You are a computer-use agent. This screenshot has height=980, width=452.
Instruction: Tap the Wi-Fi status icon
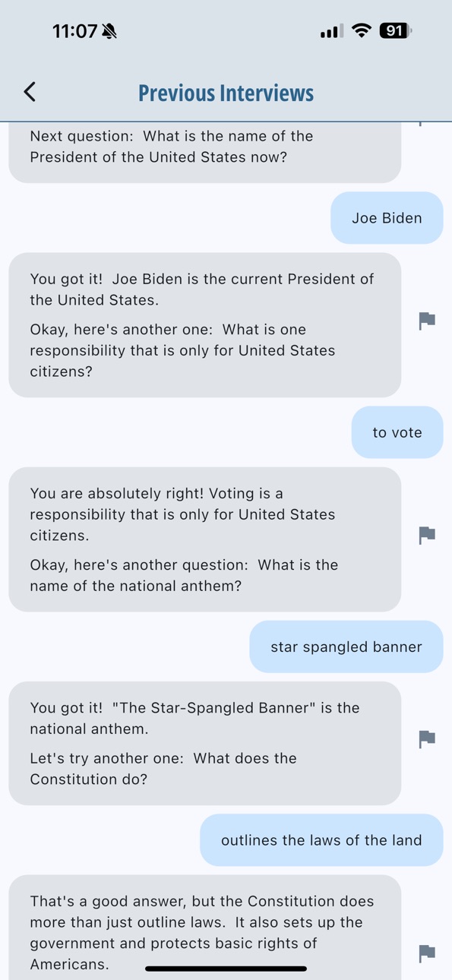click(x=362, y=31)
